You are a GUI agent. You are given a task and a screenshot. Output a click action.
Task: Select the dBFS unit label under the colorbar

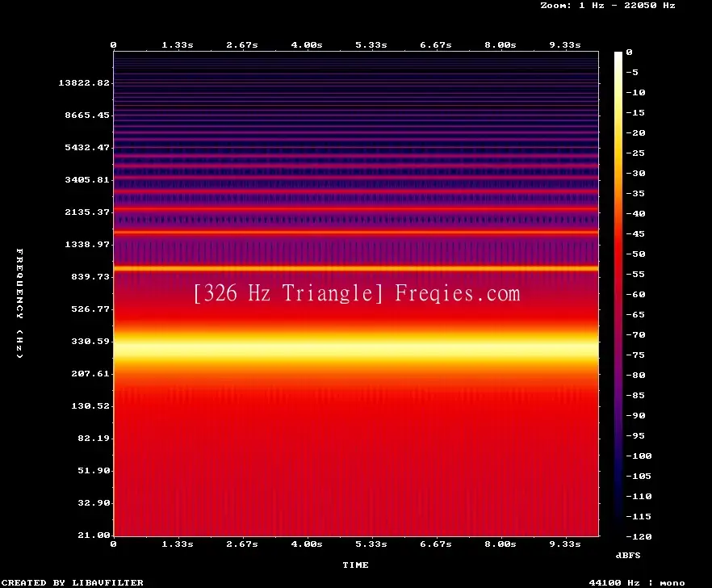[628, 555]
